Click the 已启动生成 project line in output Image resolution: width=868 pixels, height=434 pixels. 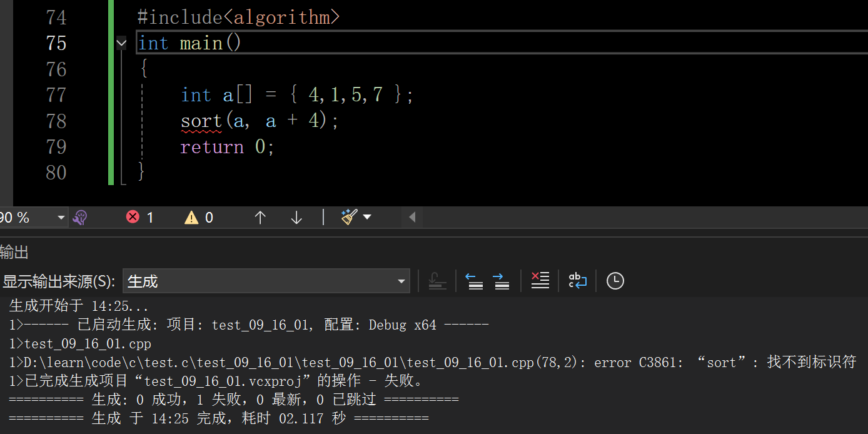[x=249, y=325]
